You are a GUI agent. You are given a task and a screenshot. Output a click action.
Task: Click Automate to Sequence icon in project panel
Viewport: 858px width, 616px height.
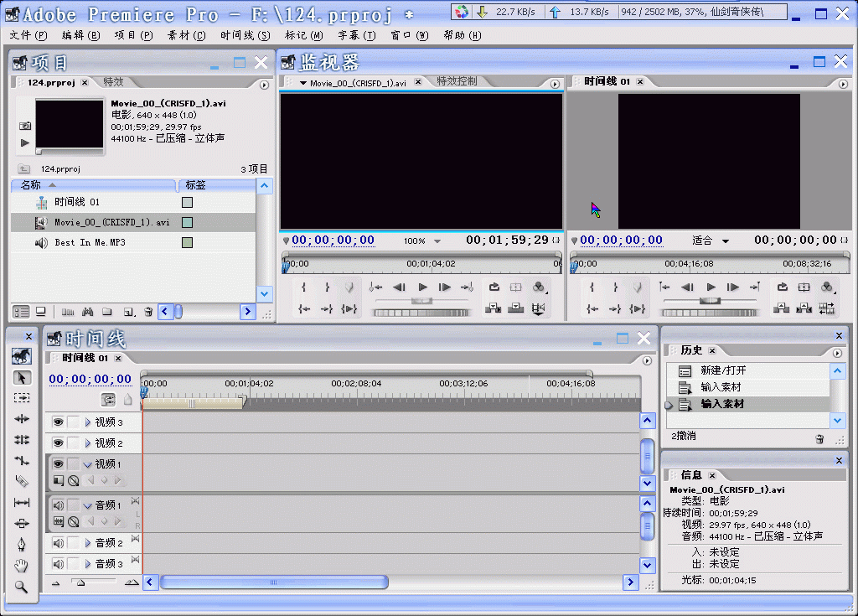pos(68,312)
